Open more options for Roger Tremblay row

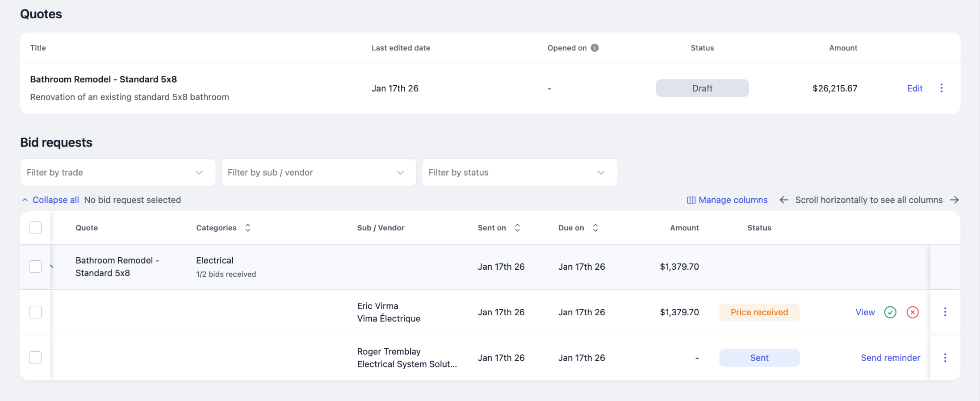point(945,358)
